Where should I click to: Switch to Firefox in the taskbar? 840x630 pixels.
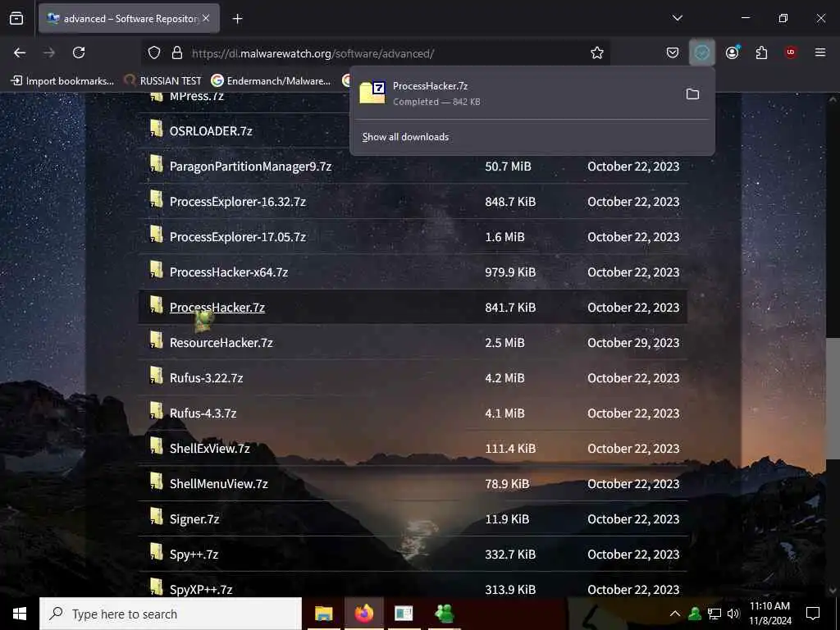point(363,614)
